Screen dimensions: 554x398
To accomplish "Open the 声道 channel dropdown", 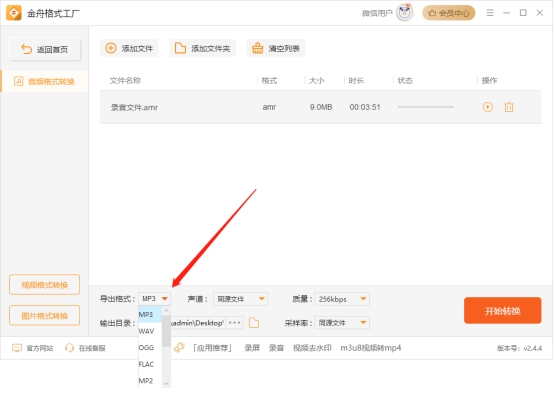I will click(x=240, y=299).
